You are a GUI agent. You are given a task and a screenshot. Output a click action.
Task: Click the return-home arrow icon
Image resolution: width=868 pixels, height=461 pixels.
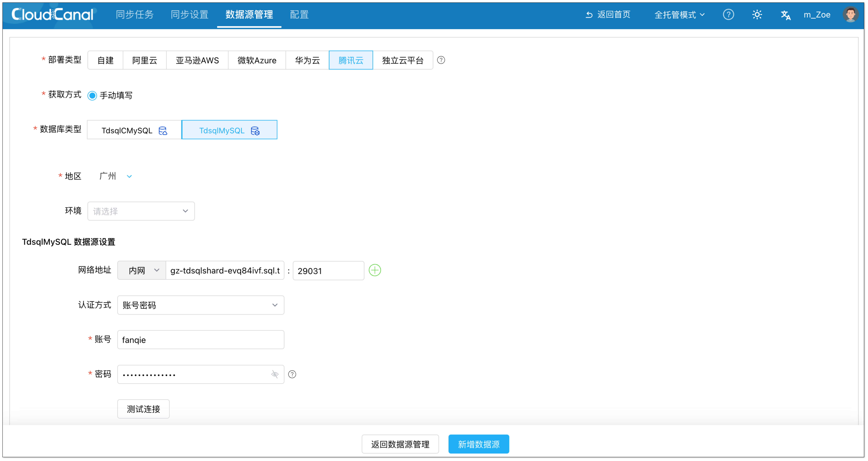pyautogui.click(x=589, y=15)
